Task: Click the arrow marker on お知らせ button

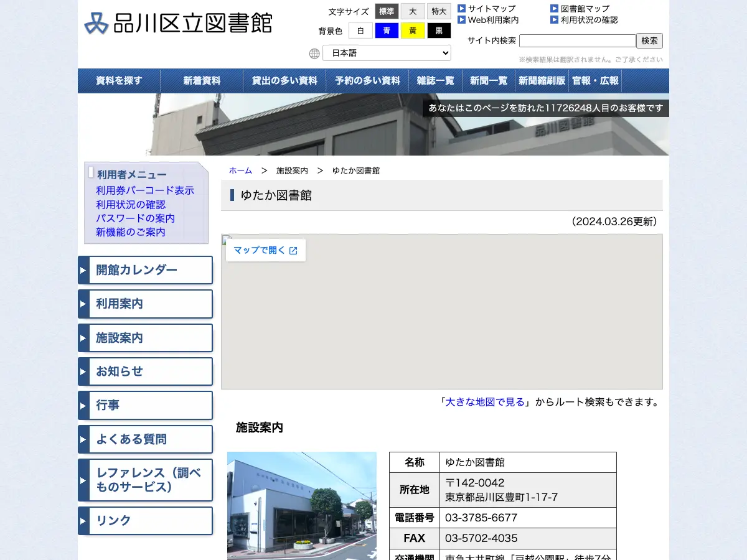Action: point(83,371)
